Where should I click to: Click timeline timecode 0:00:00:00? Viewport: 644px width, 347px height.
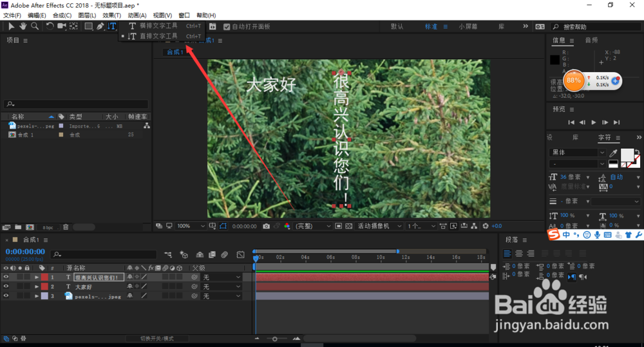point(25,252)
